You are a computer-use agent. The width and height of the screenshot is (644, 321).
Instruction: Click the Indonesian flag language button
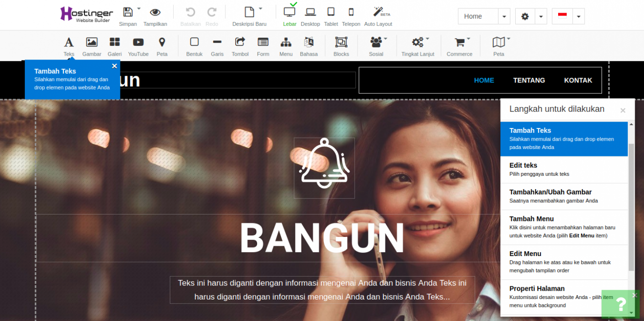(x=562, y=16)
